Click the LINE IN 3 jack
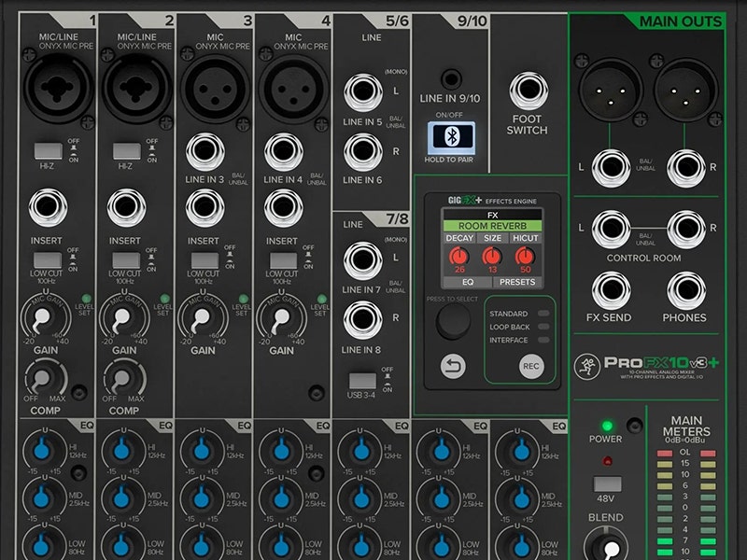The image size is (747, 560). (204, 152)
